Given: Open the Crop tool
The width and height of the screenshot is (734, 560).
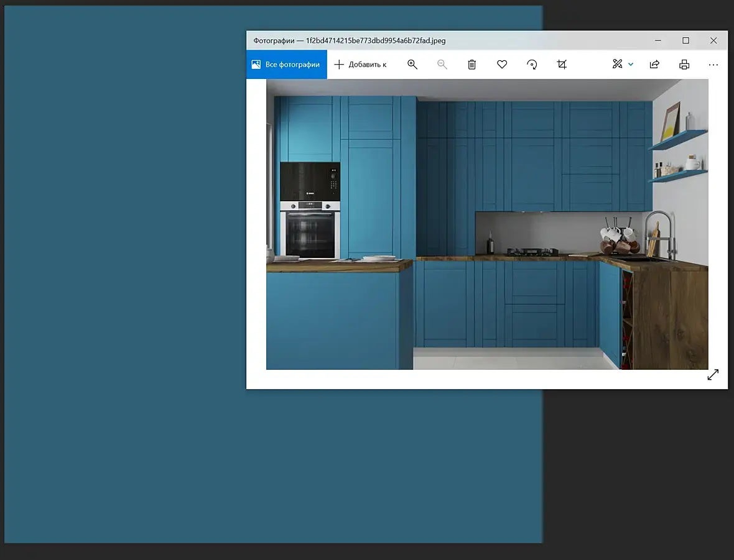Looking at the screenshot, I should [x=562, y=65].
